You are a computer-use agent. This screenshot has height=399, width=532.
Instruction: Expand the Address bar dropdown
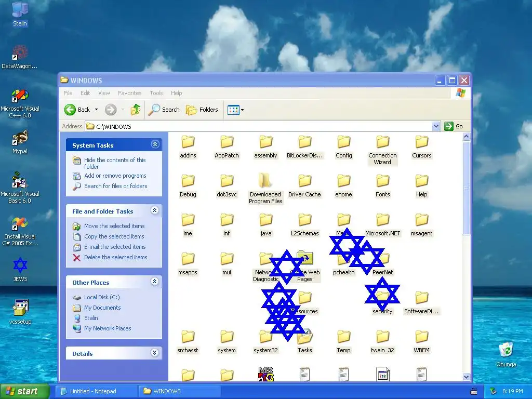(x=436, y=126)
